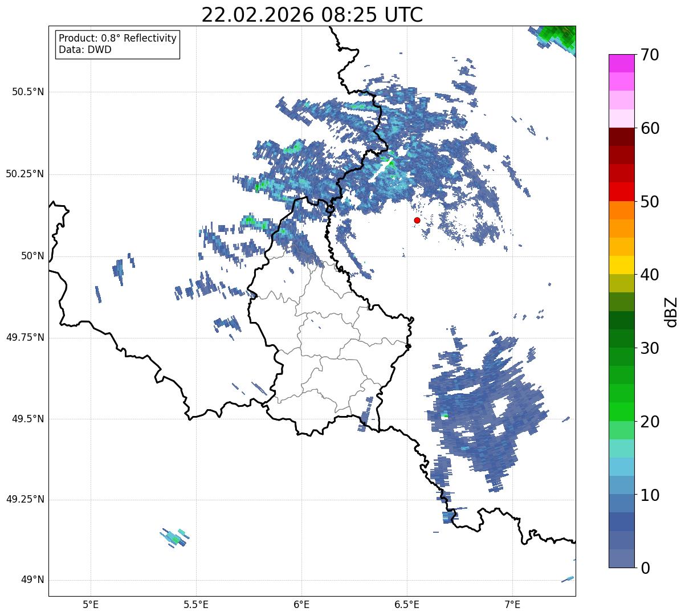Image resolution: width=685 pixels, height=616 pixels.
Task: Click the 10 tick label on colorbar
Action: 650,495
